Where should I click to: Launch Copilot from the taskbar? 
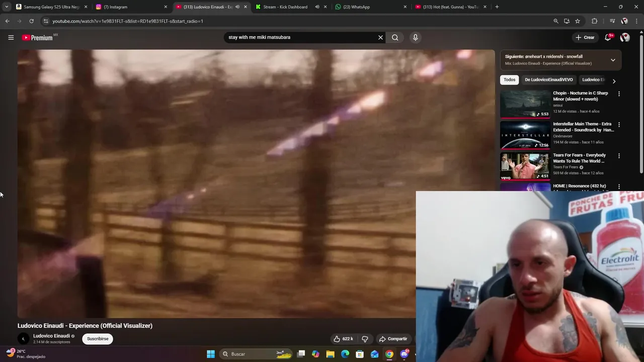[x=315, y=354]
